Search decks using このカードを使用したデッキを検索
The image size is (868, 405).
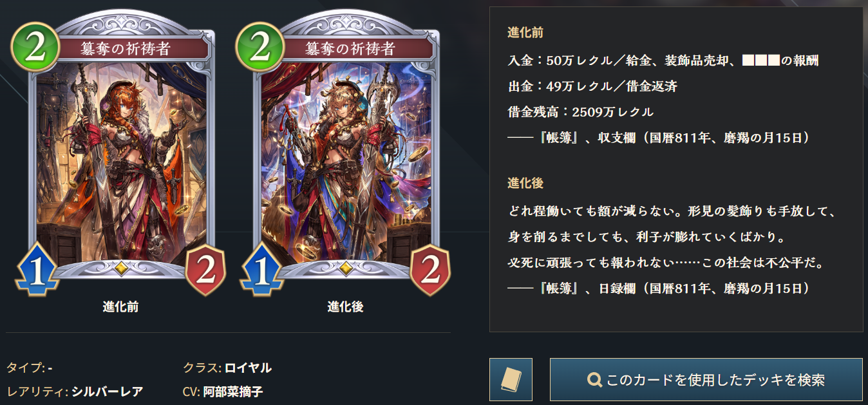point(706,380)
